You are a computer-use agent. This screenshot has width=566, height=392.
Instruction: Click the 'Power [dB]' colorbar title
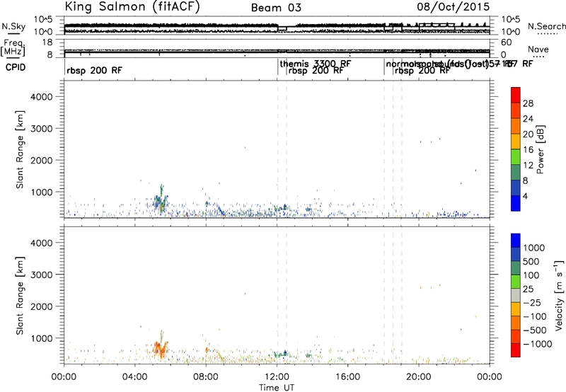540,149
